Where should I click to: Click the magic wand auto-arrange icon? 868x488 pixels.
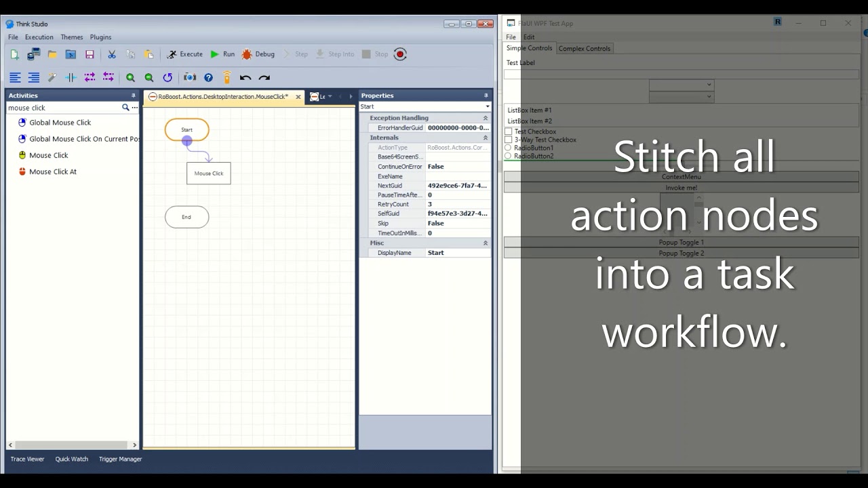pos(52,77)
